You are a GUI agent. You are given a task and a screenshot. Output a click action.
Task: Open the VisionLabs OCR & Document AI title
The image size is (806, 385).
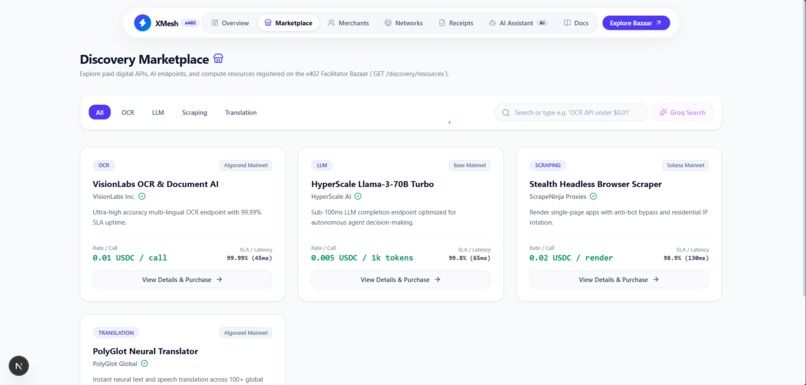click(155, 184)
